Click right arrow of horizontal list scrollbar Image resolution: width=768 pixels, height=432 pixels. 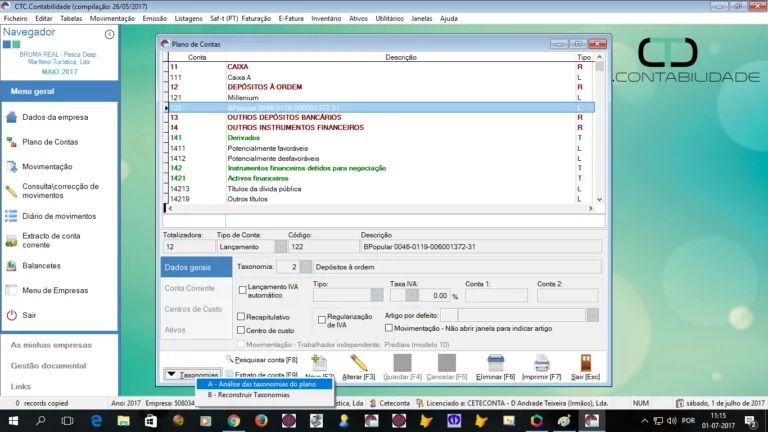tap(591, 208)
